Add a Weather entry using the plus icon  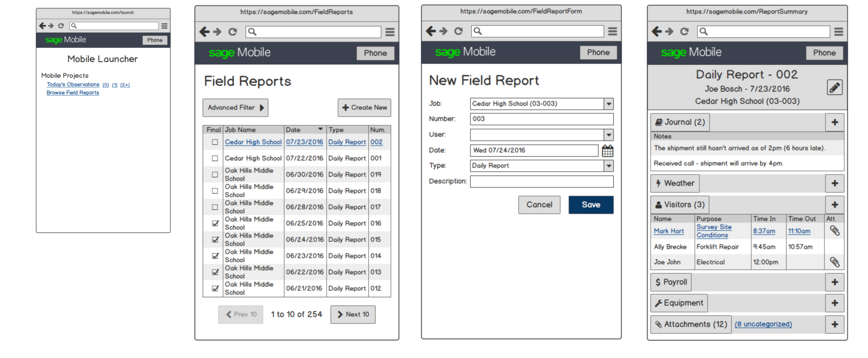click(834, 184)
